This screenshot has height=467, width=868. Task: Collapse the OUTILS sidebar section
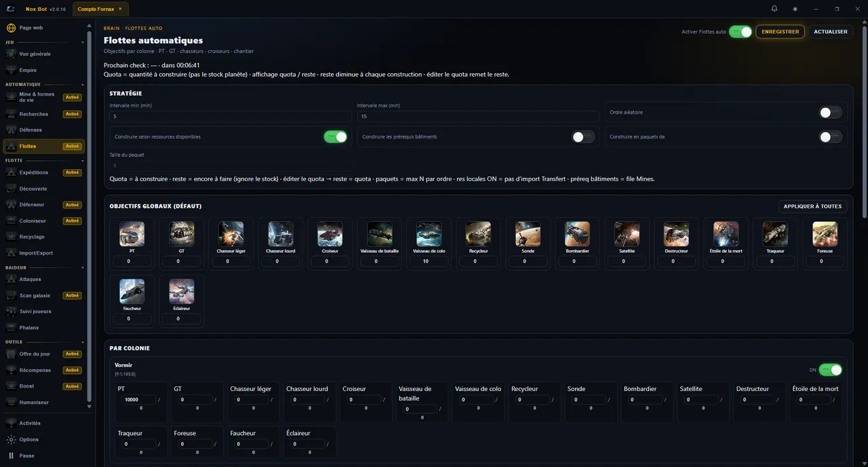83,342
